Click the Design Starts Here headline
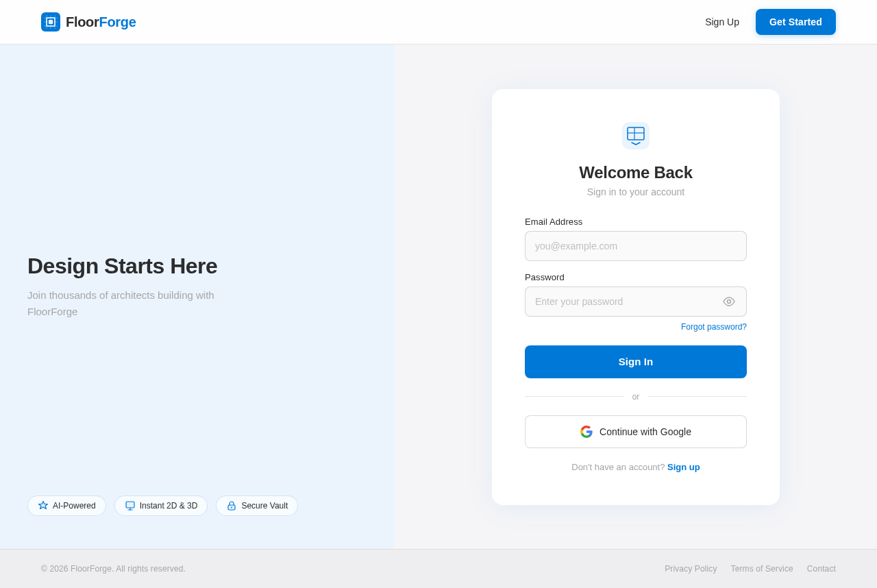The width and height of the screenshot is (877, 588). [123, 266]
